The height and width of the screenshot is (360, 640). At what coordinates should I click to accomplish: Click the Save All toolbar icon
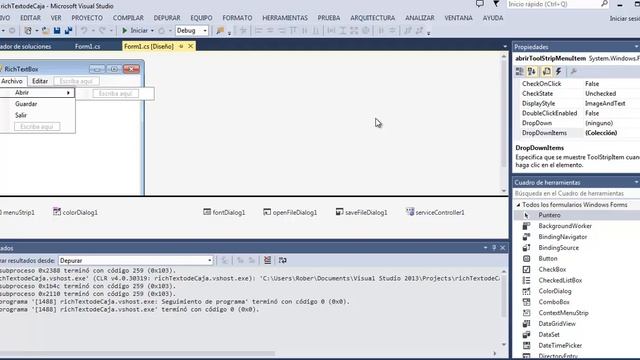(68, 31)
